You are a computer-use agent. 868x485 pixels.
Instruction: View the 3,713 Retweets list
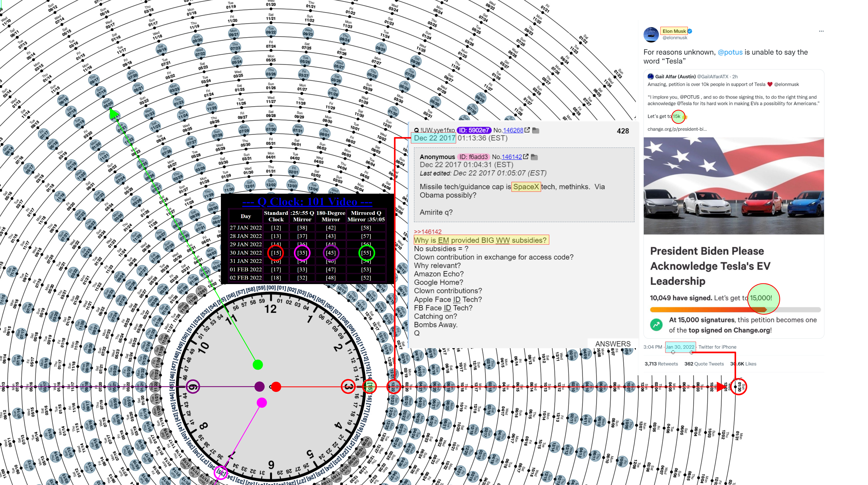[x=661, y=363]
